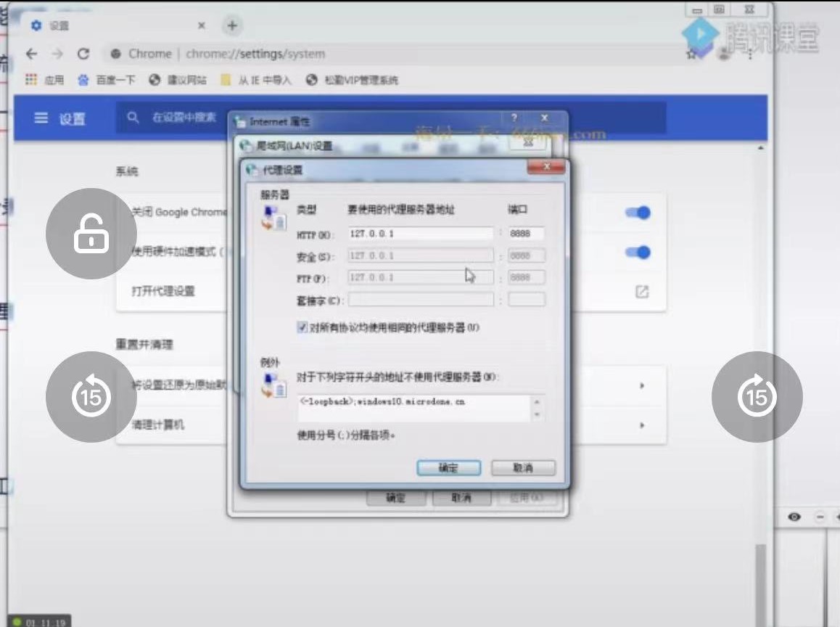The height and width of the screenshot is (627, 840).
Task: Click 确定 in the Internet 属性 window behind
Action: click(x=396, y=498)
